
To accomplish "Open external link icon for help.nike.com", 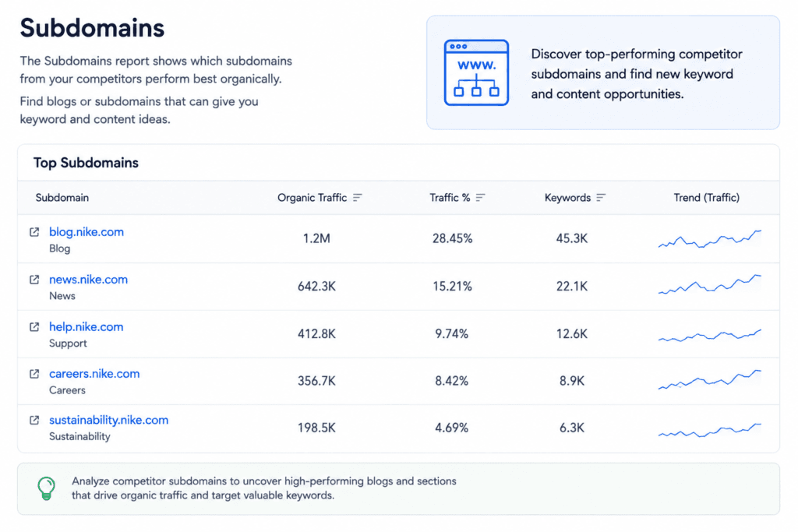I will tap(34, 327).
